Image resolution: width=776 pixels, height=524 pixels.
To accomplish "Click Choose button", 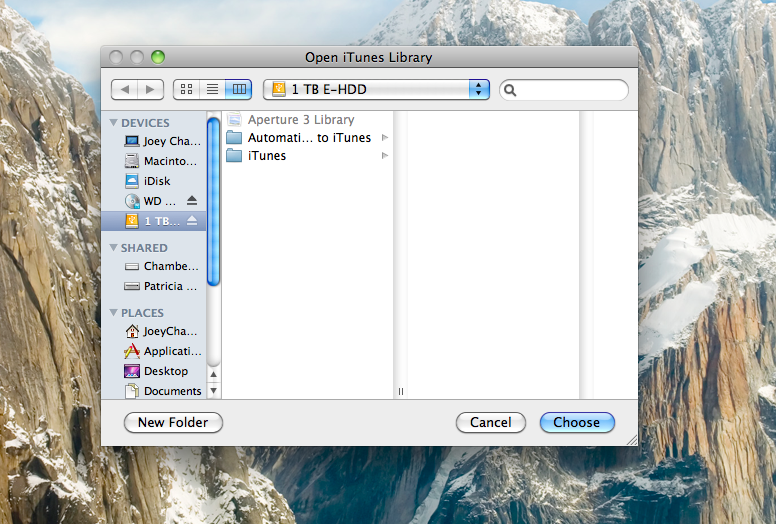I will point(577,423).
